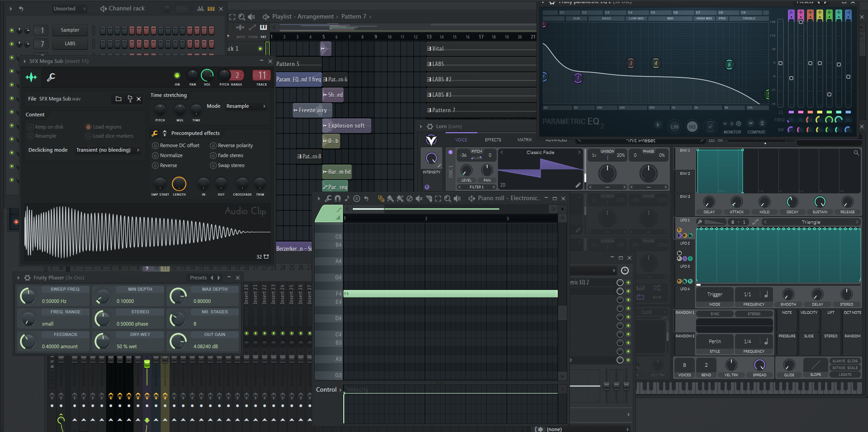868x432 pixels.
Task: Enable Normalize option
Action: click(155, 155)
